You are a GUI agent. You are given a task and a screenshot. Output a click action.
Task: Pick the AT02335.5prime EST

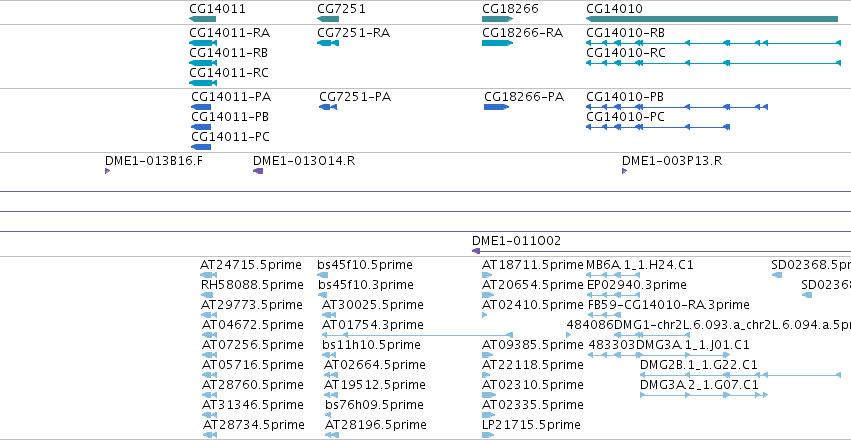point(488,416)
